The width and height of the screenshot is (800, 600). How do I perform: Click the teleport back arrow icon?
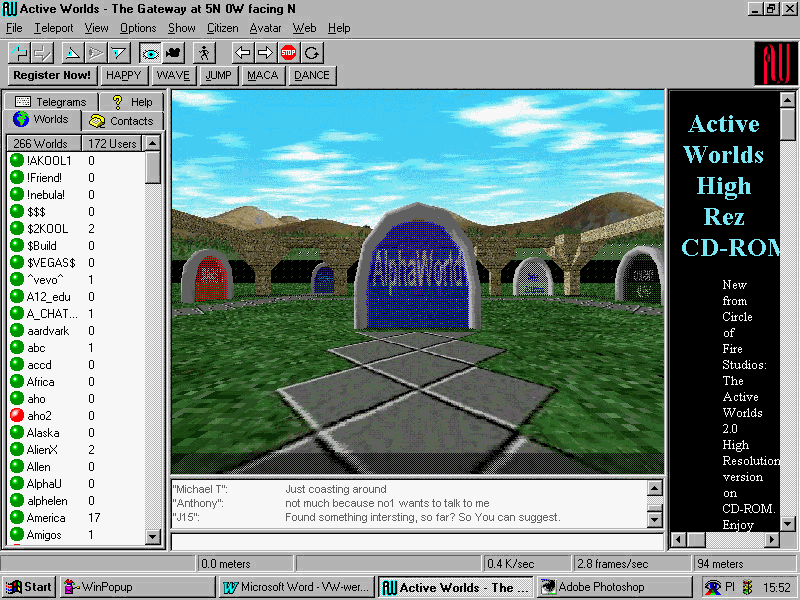pos(20,53)
